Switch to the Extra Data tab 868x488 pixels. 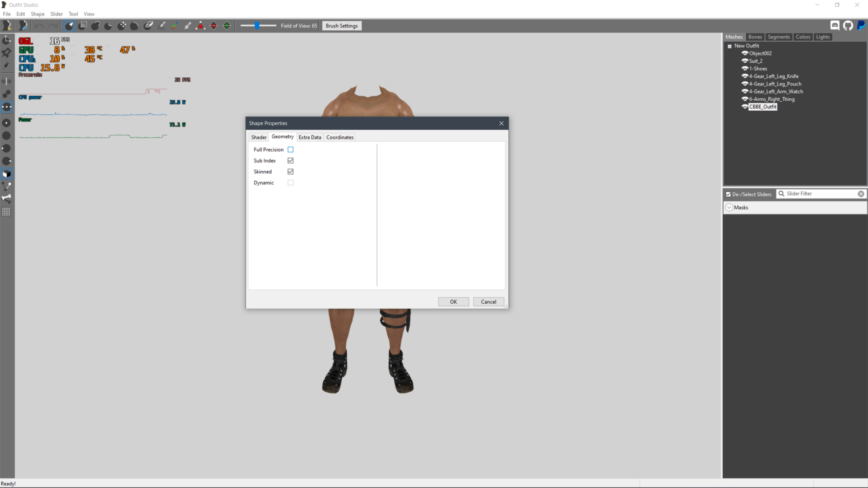click(310, 137)
